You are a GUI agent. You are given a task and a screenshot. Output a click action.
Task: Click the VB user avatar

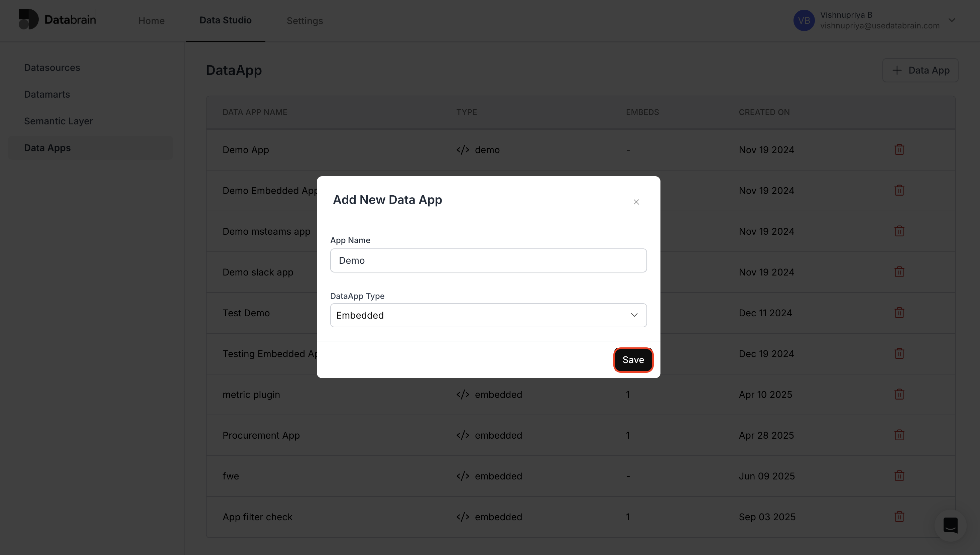point(804,20)
